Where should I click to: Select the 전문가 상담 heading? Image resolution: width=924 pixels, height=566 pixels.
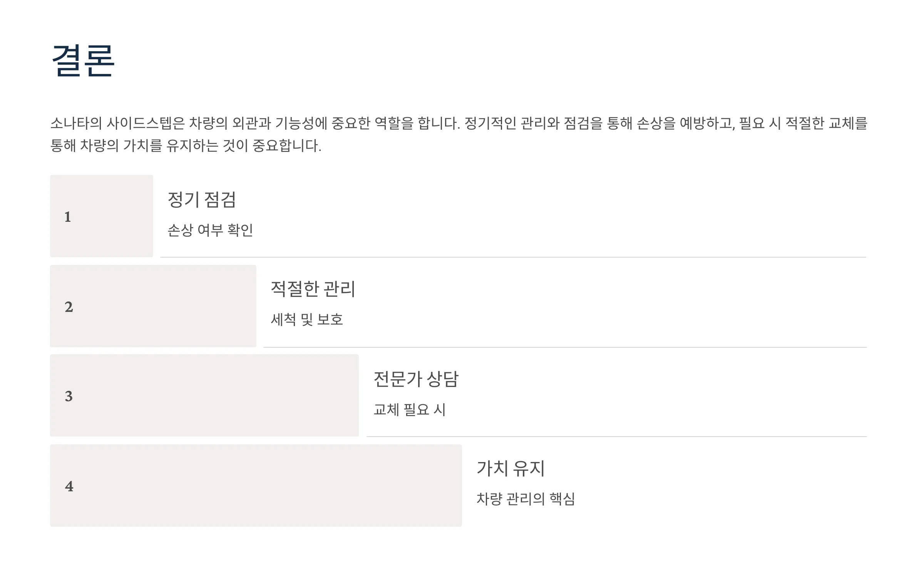[x=416, y=379]
